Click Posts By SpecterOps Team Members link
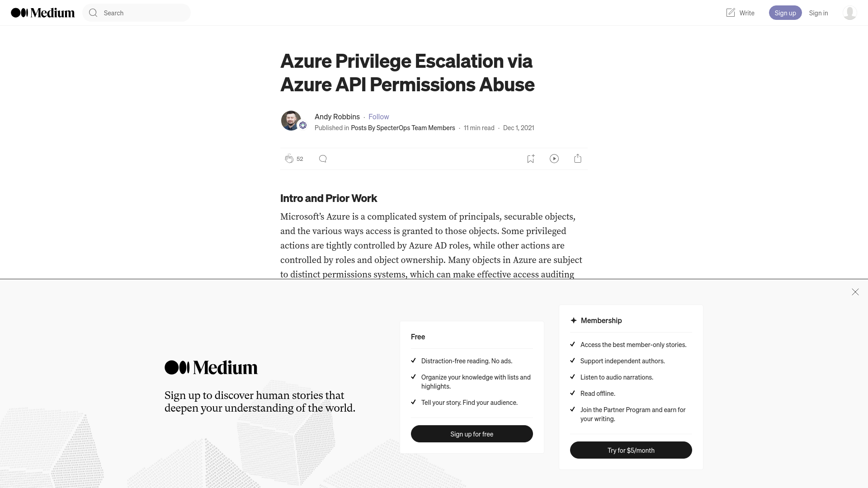The height and width of the screenshot is (488, 868). pos(403,127)
